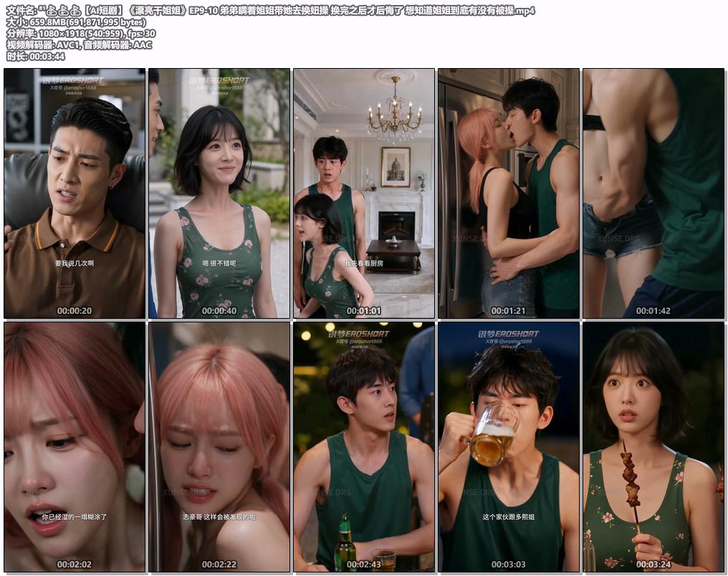The height and width of the screenshot is (576, 728).
Task: Select the beer mug frame at 00:03:03
Action: (x=509, y=448)
